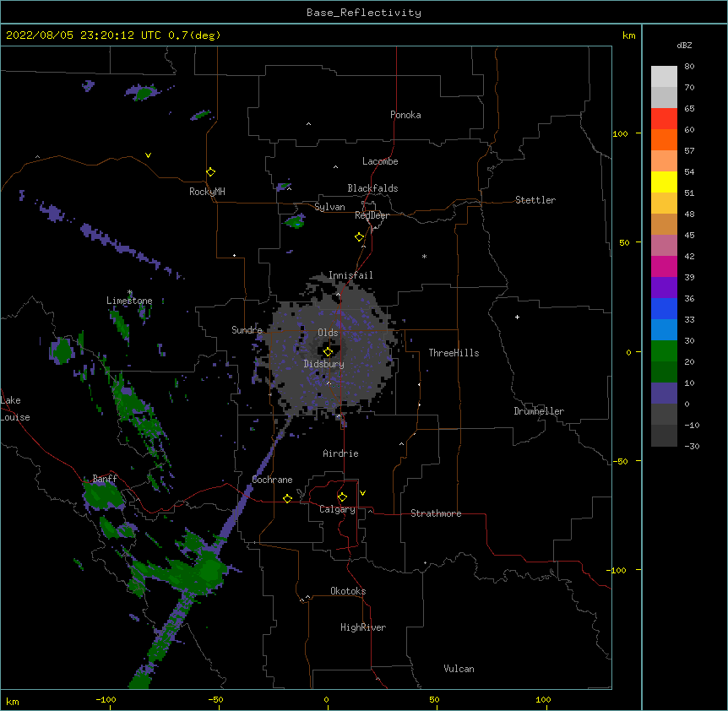Click the bright green 20-30 dBZ swatch
Viewport: 728px width, 711px height.
(x=664, y=351)
